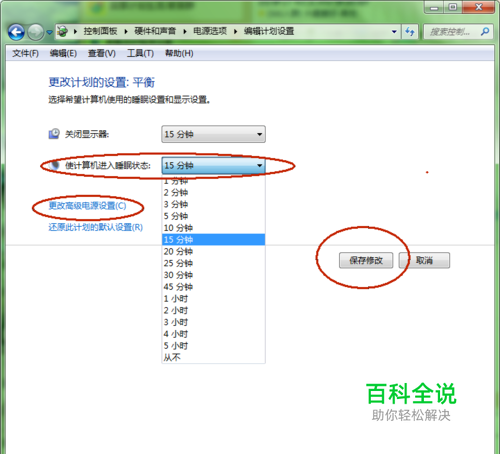Choose 从不 from the sleep list
This screenshot has width=500, height=454.
click(x=213, y=357)
